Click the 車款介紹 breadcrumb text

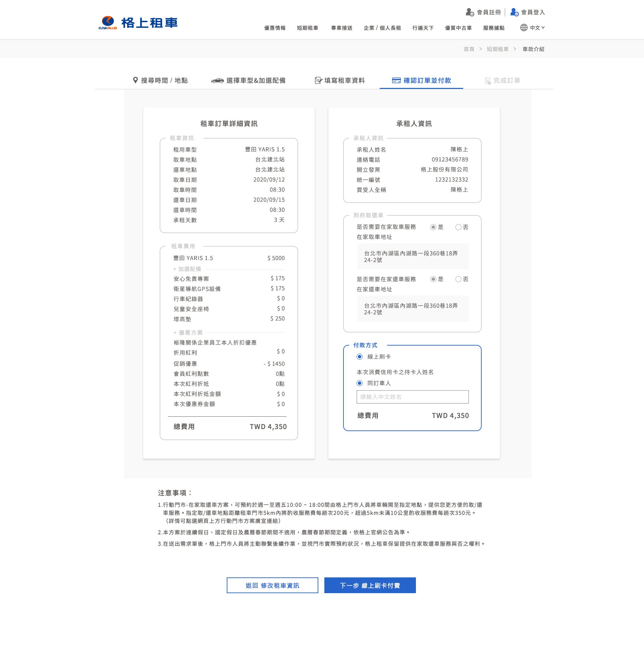point(533,49)
